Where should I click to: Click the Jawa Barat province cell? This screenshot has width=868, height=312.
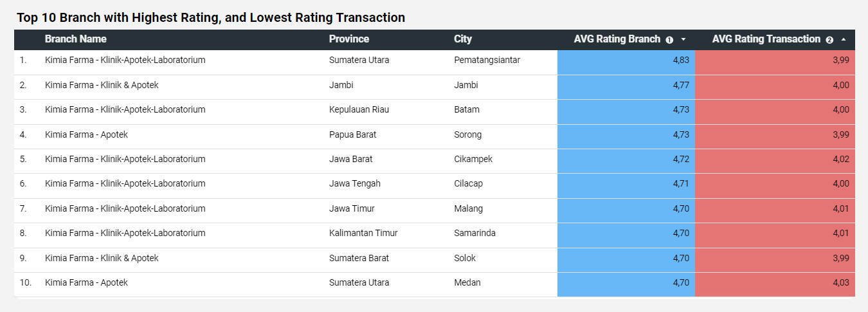point(350,160)
